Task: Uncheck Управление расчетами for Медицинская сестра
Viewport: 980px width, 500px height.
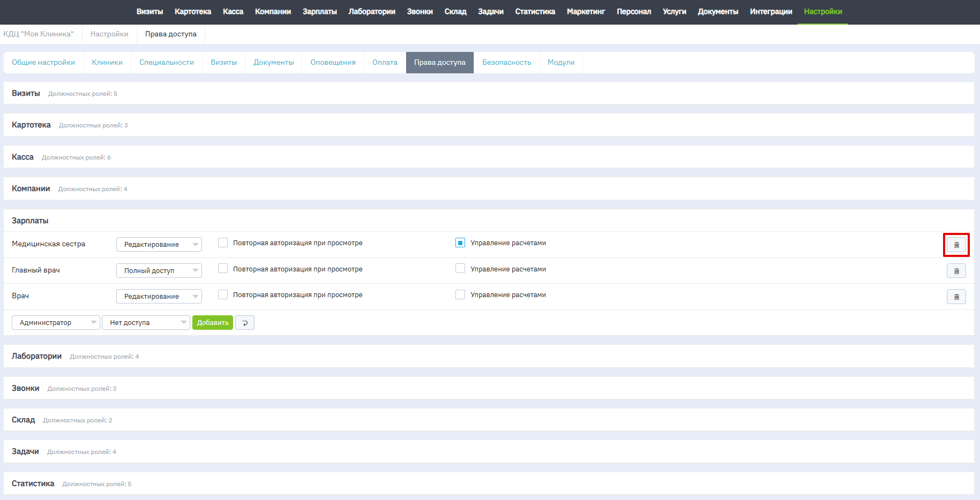Action: tap(460, 243)
